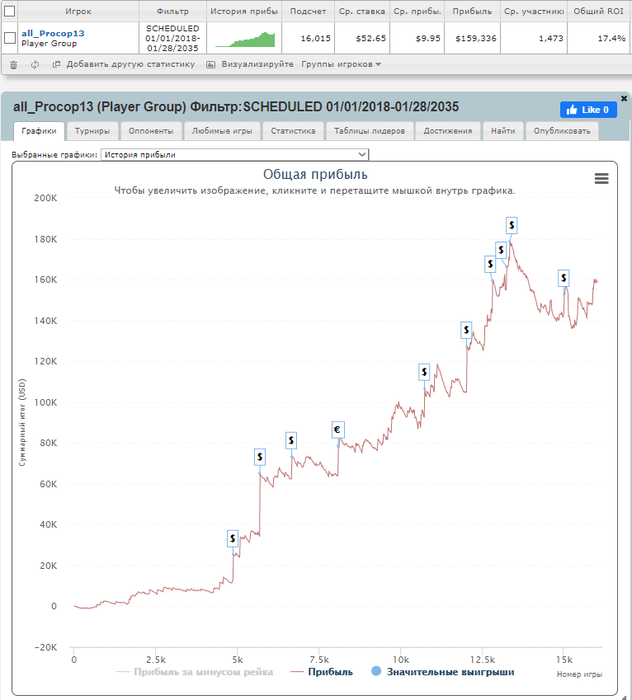Click the profit history sparkline thumbnail
The height and width of the screenshot is (700, 632).
(x=245, y=39)
